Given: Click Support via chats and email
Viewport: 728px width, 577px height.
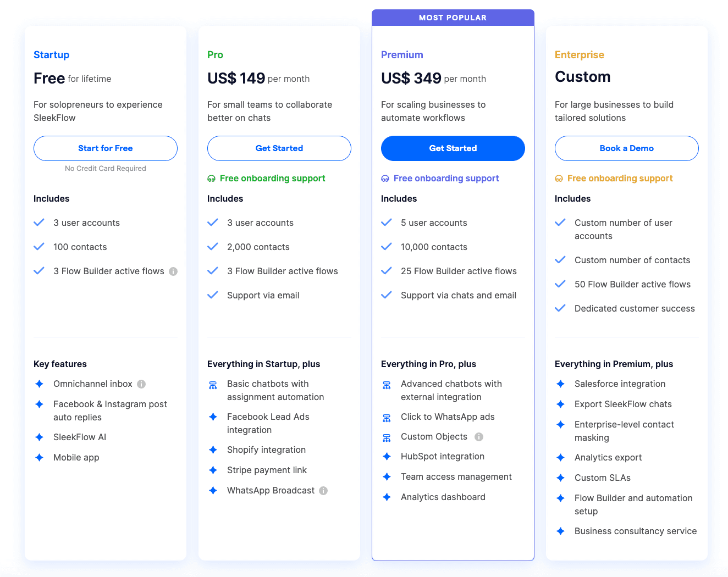Looking at the screenshot, I should click(459, 296).
